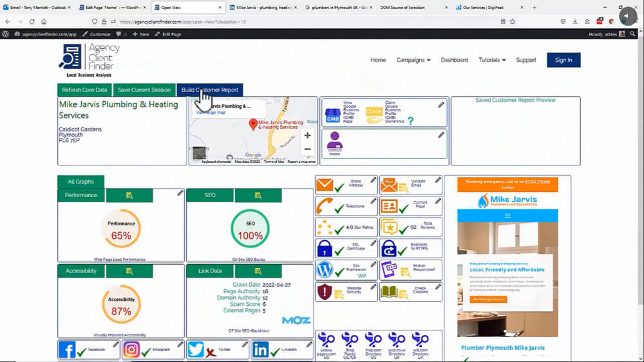Screen dimensions: 644x362
Task: Switch to Email Outlook browser tab
Action: point(37,7)
